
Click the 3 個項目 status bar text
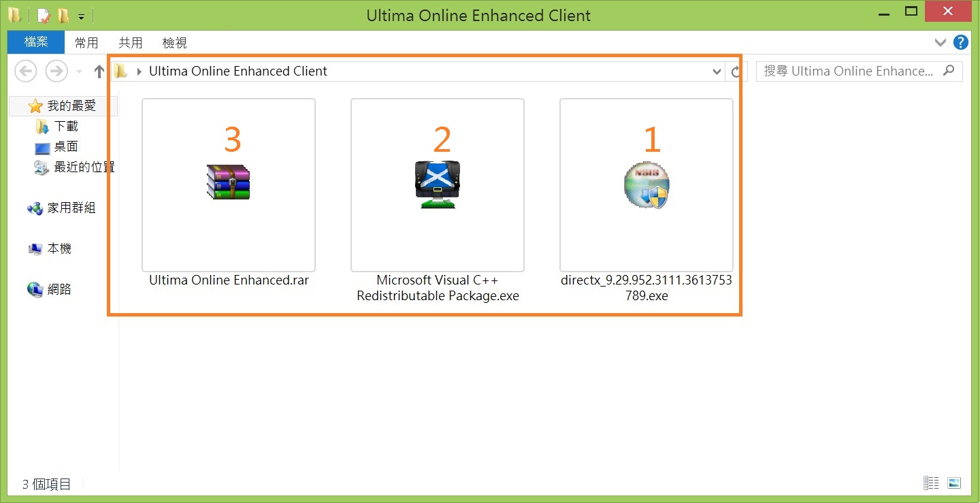pyautogui.click(x=46, y=484)
